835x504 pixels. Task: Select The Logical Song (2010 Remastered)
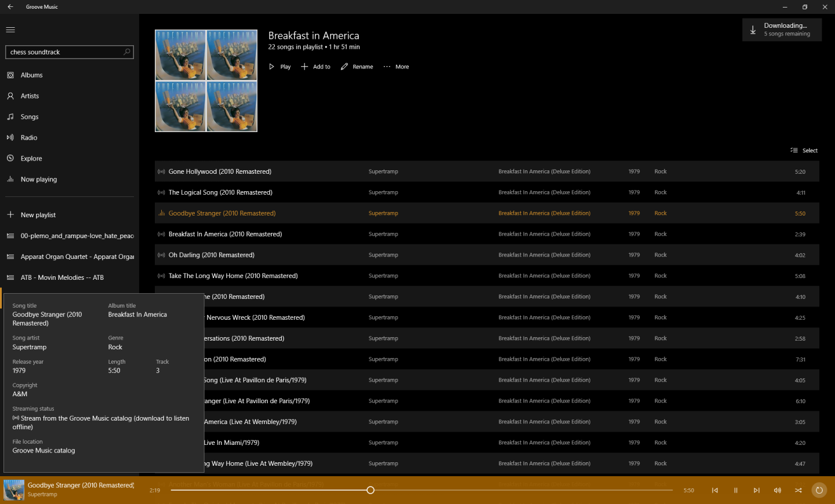pos(487,192)
